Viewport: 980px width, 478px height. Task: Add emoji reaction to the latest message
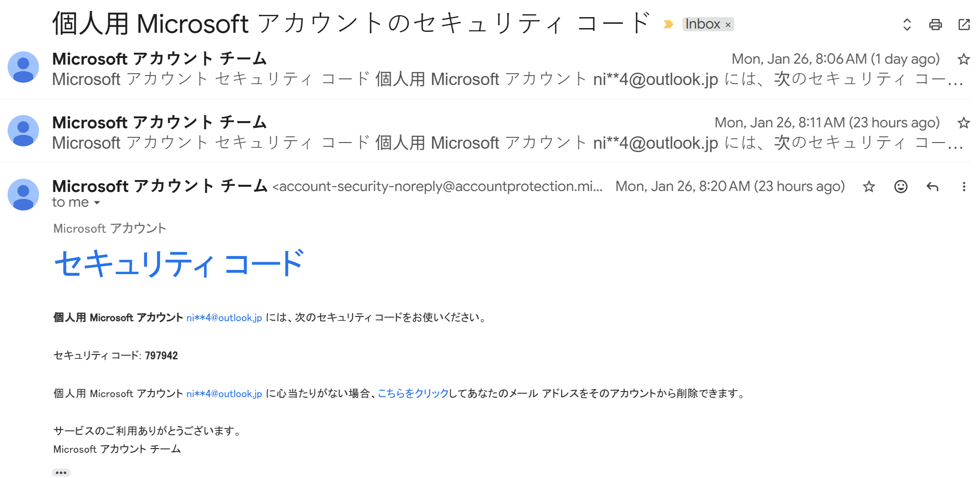pyautogui.click(x=901, y=187)
